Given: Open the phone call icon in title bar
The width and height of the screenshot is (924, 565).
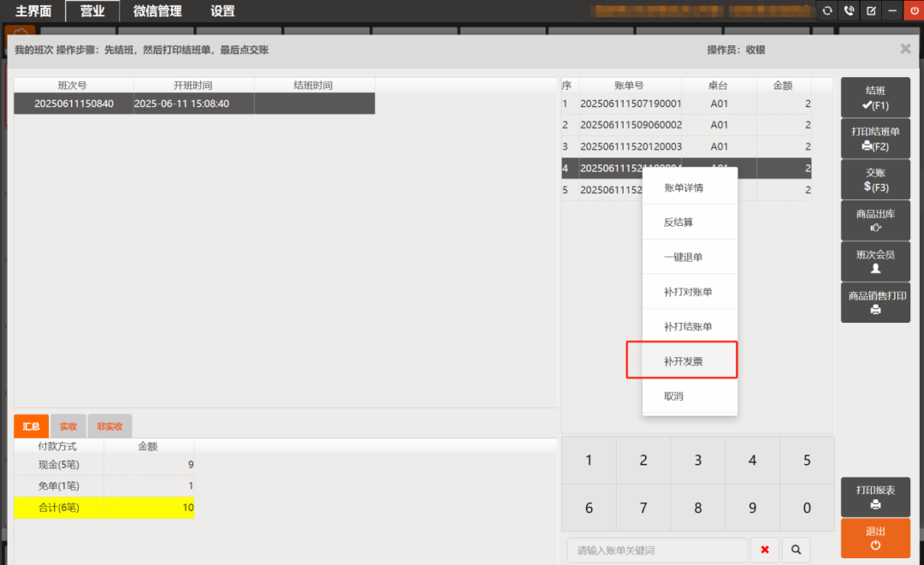Looking at the screenshot, I should tap(849, 11).
